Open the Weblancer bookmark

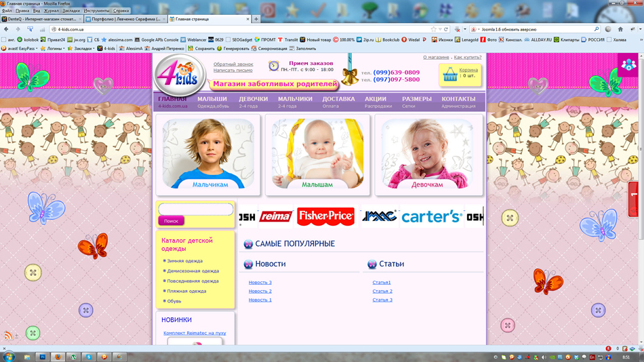193,40
